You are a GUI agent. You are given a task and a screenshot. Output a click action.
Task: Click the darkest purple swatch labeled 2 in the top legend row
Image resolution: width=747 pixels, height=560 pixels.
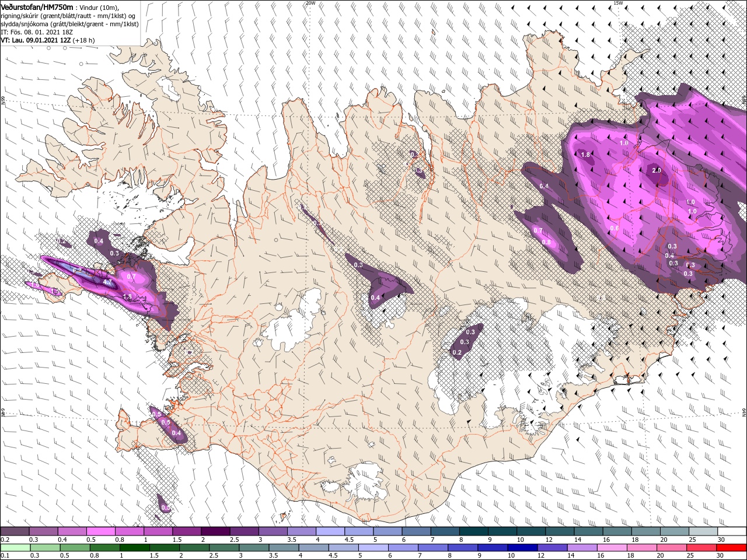click(x=215, y=531)
